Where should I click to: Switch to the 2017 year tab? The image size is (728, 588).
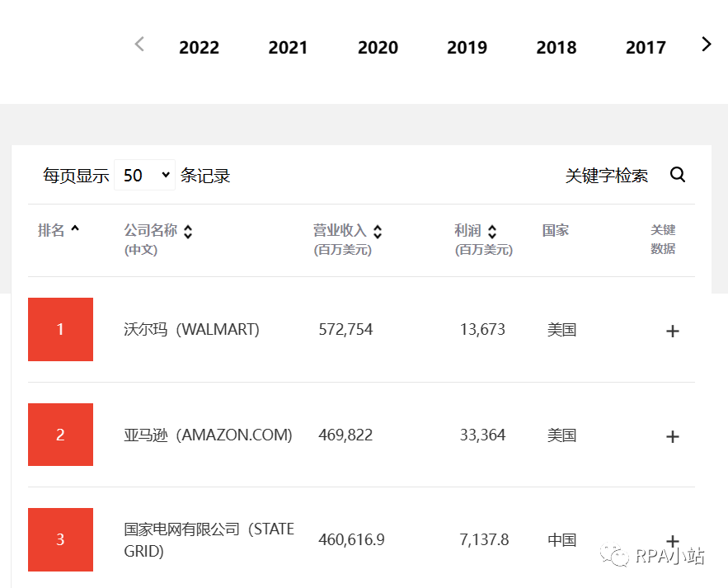click(646, 47)
